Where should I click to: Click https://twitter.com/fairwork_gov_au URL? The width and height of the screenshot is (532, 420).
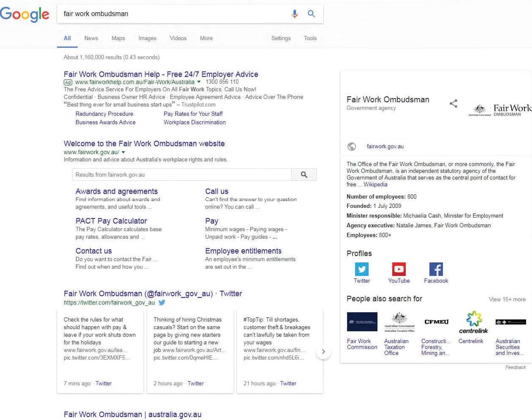109,303
